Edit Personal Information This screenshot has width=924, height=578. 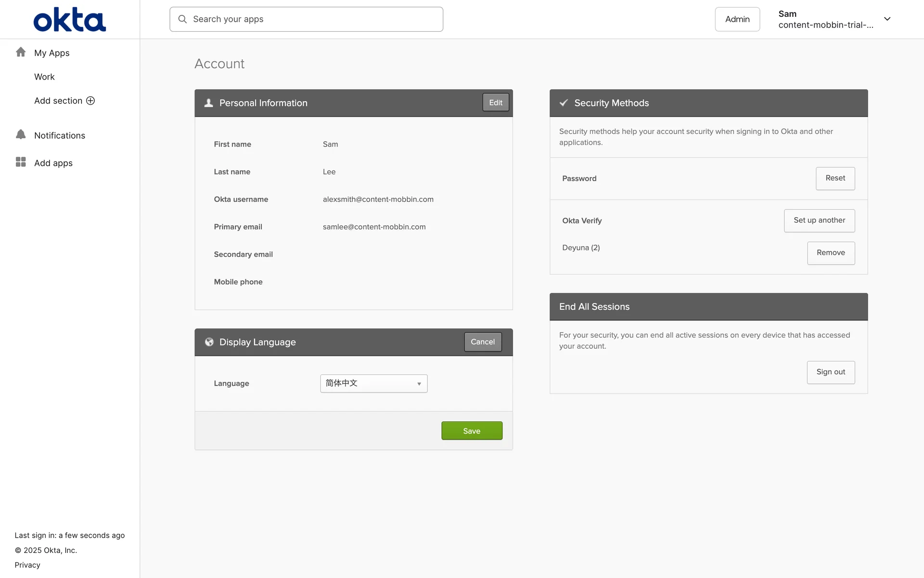[x=495, y=103]
